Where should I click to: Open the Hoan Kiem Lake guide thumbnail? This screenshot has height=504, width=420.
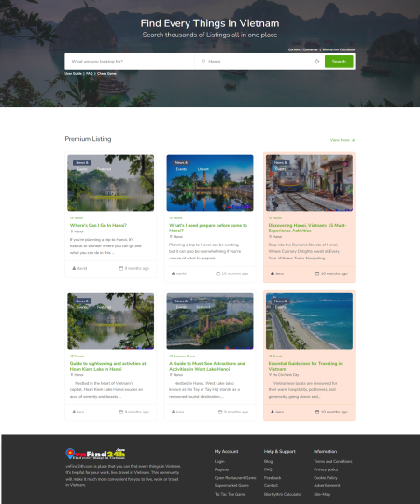point(110,321)
